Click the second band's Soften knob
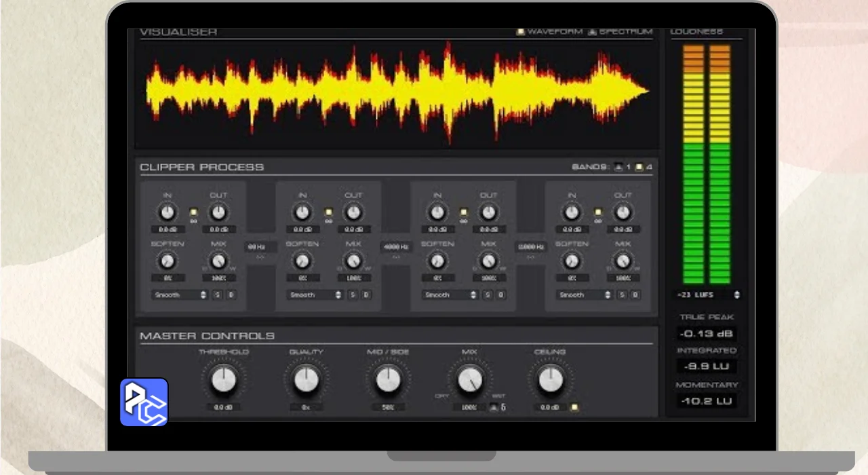The height and width of the screenshot is (475, 868). (x=302, y=261)
